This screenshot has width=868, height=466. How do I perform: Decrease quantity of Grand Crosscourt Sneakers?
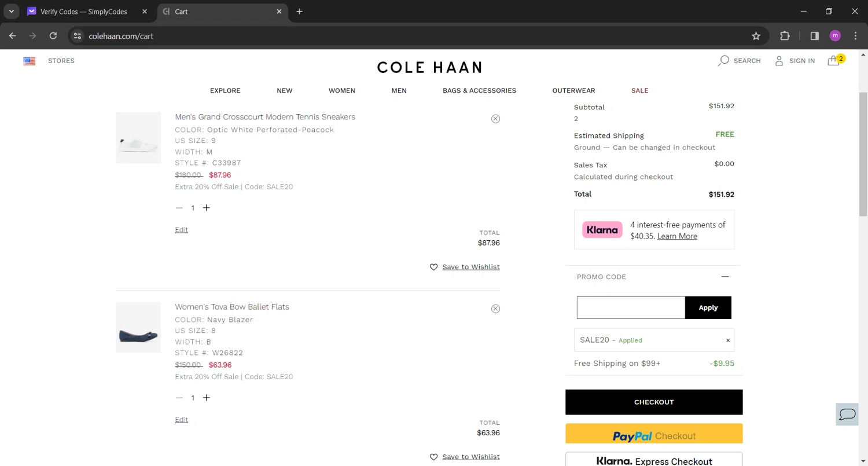coord(179,208)
